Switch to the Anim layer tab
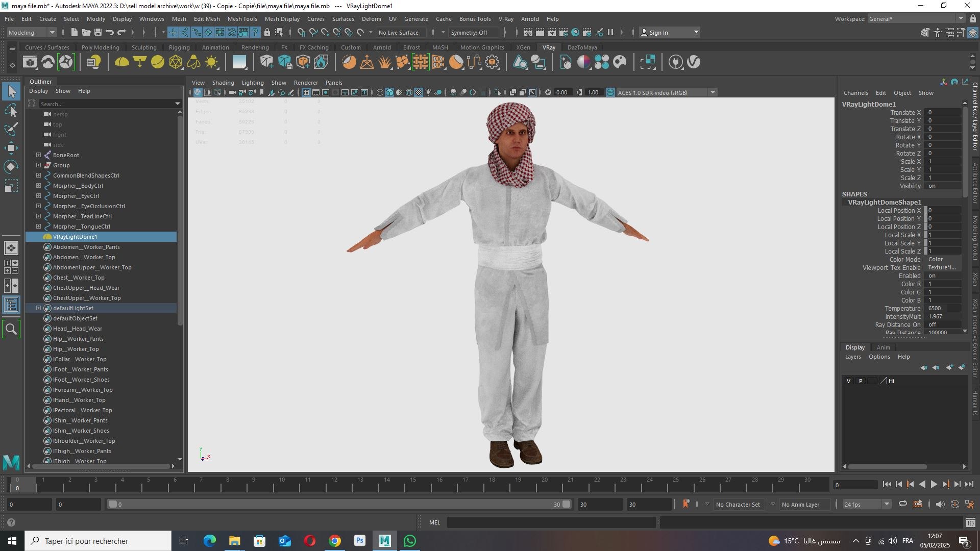This screenshot has height=551, width=980. (x=883, y=347)
